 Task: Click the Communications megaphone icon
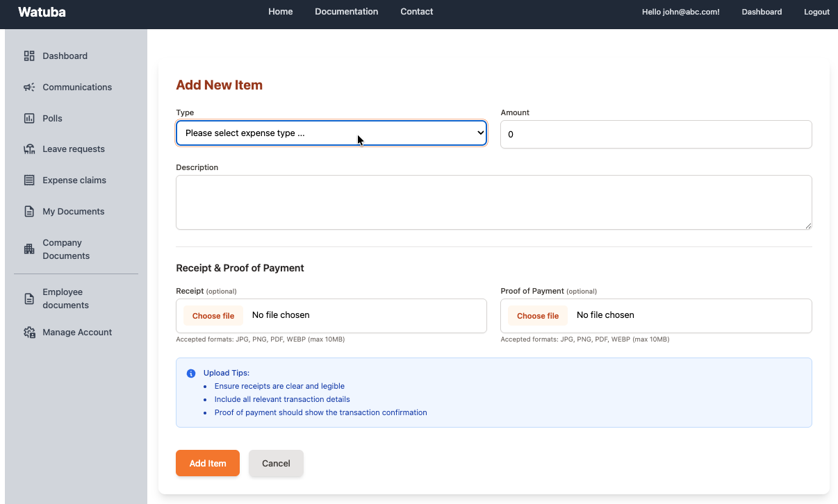(29, 87)
